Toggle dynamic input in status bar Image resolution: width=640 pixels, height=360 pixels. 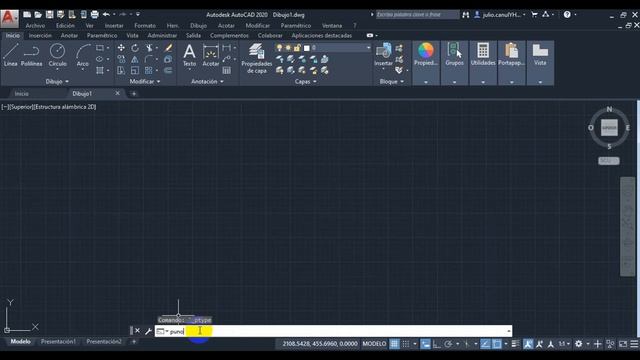coord(425,344)
